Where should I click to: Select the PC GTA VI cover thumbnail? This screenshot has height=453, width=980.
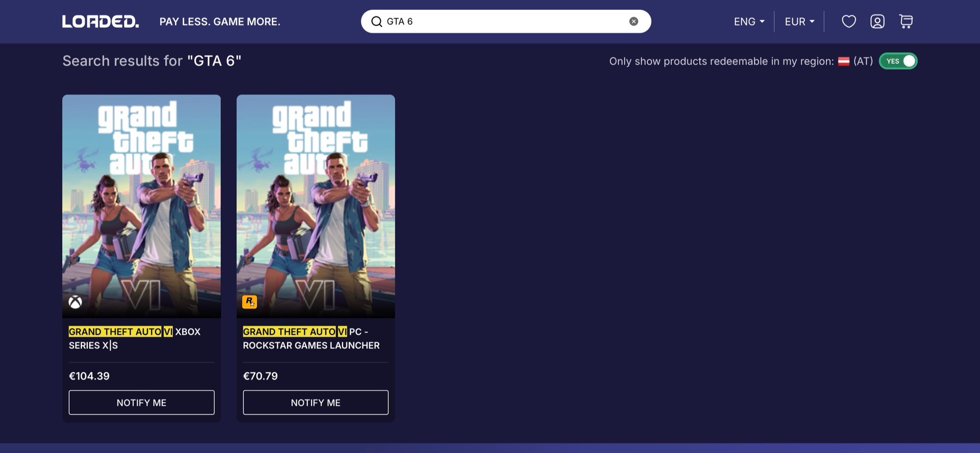tap(316, 206)
